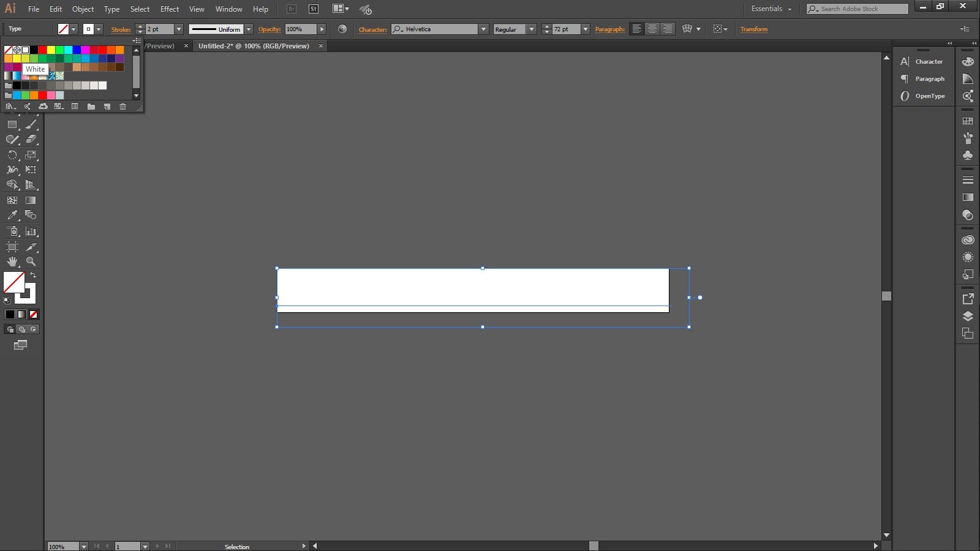Screen dimensions: 980x551
Task: Open the Opacity options via its underlined label
Action: 269,29
